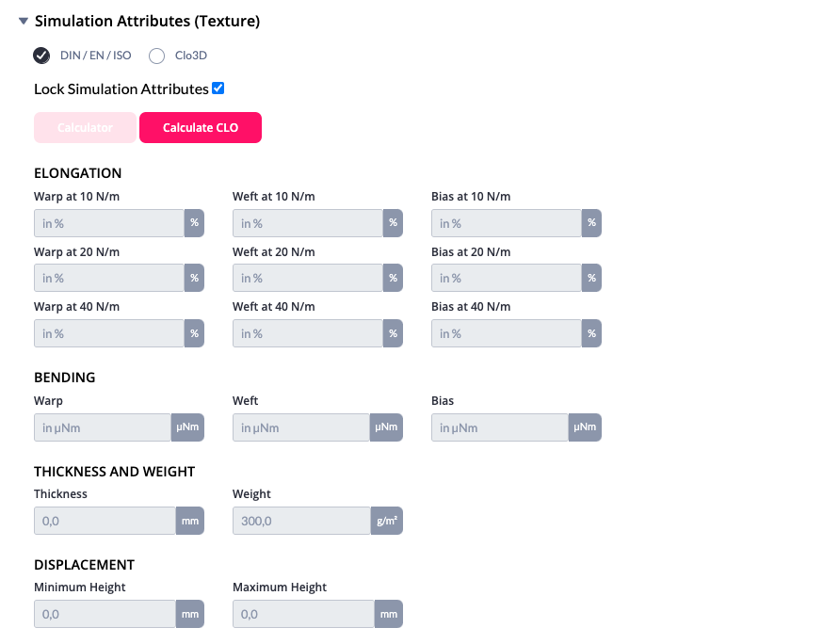The height and width of the screenshot is (644, 839).
Task: Click the Bending Warp µNm input
Action: (x=103, y=427)
